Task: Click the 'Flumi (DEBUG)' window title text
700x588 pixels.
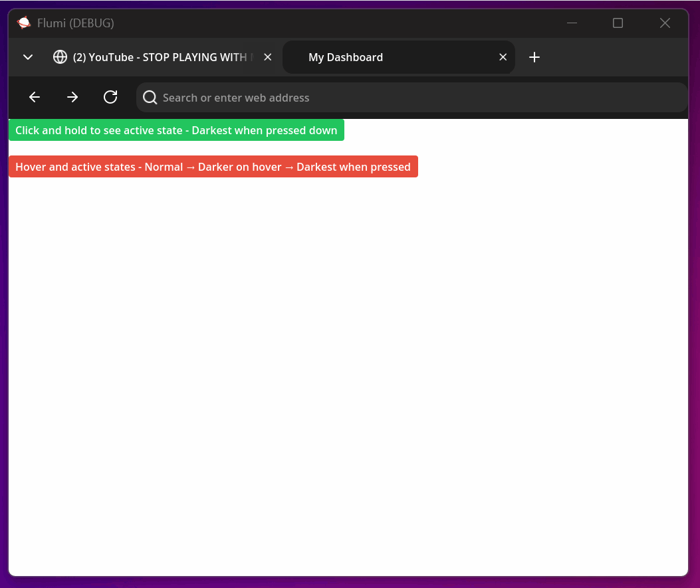Action: [x=76, y=23]
